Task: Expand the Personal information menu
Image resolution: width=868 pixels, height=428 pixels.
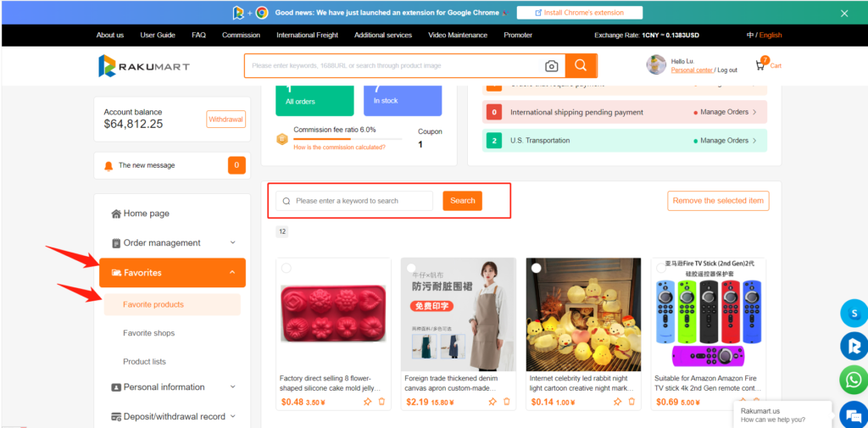Action: tap(233, 387)
